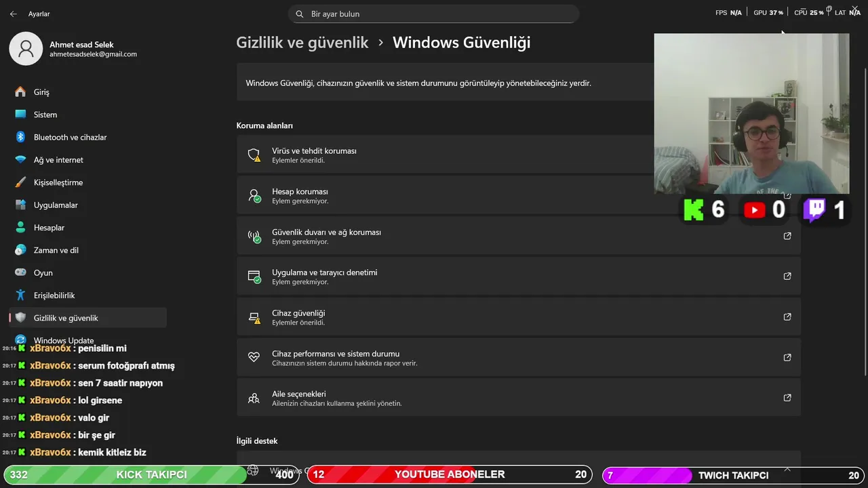Click the Erişilebilirlik accessibility icon
The height and width of the screenshot is (488, 868).
click(20, 295)
